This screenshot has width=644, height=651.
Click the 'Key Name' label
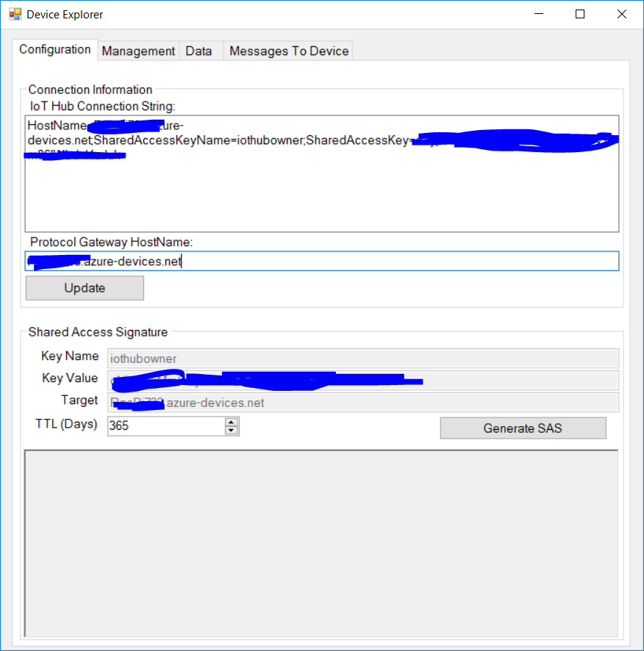tap(70, 356)
